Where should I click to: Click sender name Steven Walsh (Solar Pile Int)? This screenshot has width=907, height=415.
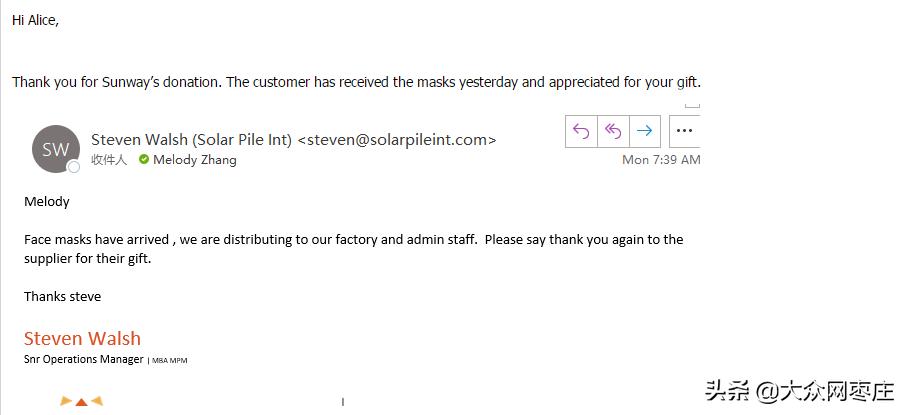pyautogui.click(x=191, y=139)
